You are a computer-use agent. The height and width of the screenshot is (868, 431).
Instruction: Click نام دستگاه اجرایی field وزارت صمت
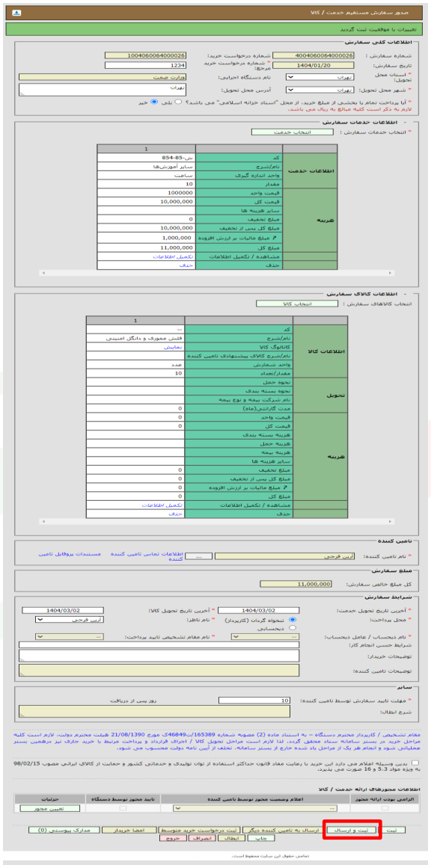point(103,78)
